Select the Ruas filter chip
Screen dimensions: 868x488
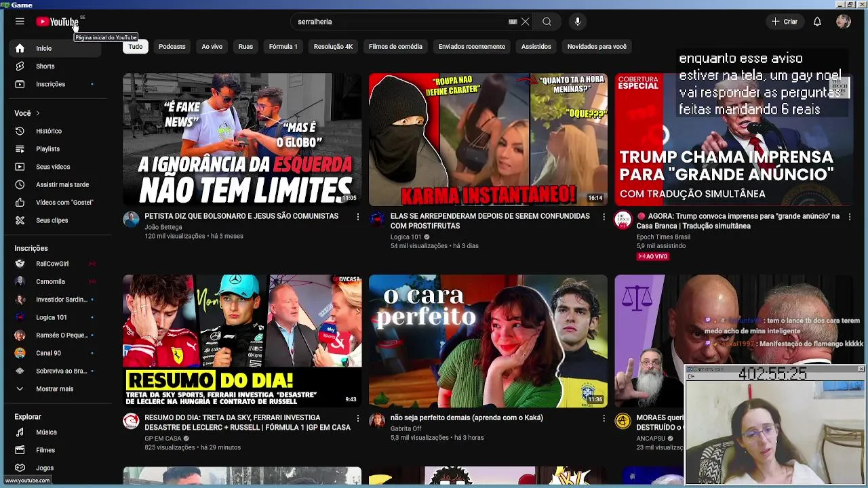coord(246,47)
